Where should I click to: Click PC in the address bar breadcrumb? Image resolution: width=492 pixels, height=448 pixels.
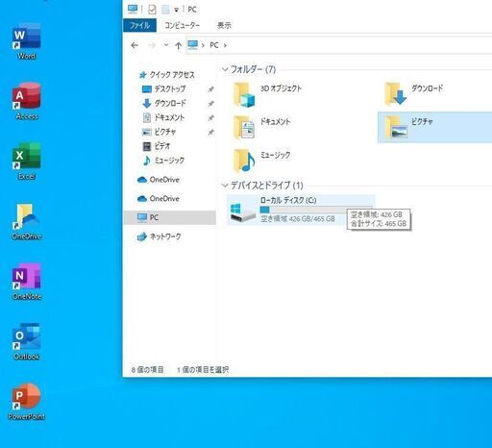(x=214, y=45)
